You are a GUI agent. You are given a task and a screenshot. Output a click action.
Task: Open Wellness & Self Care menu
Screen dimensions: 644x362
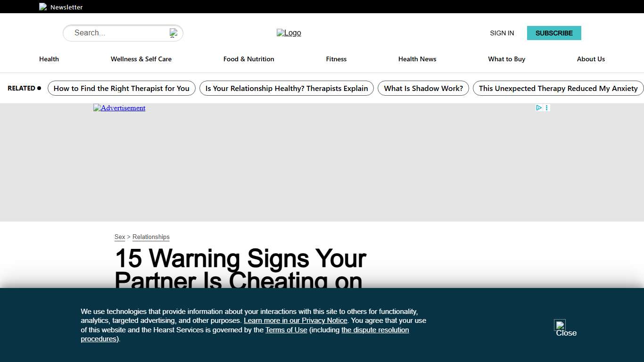(x=141, y=59)
